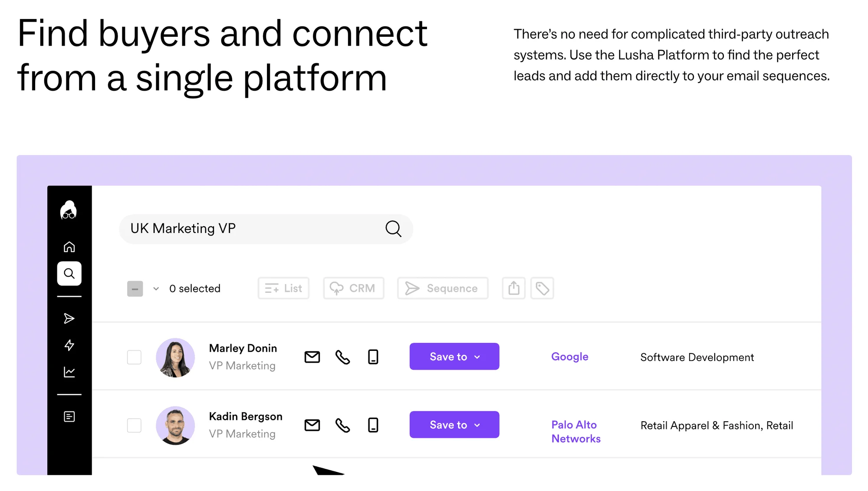Screen dimensions: 868x491
Task: Open the paper-plane Sequences sidebar icon
Action: point(69,318)
